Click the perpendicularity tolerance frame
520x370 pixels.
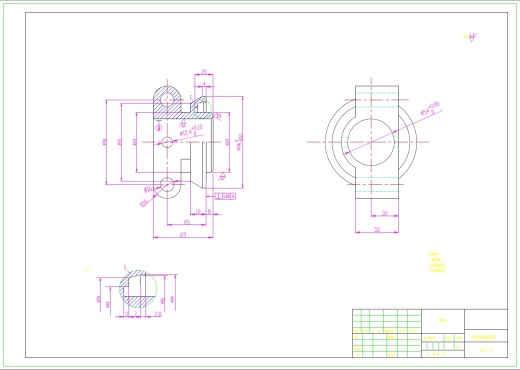(226, 196)
